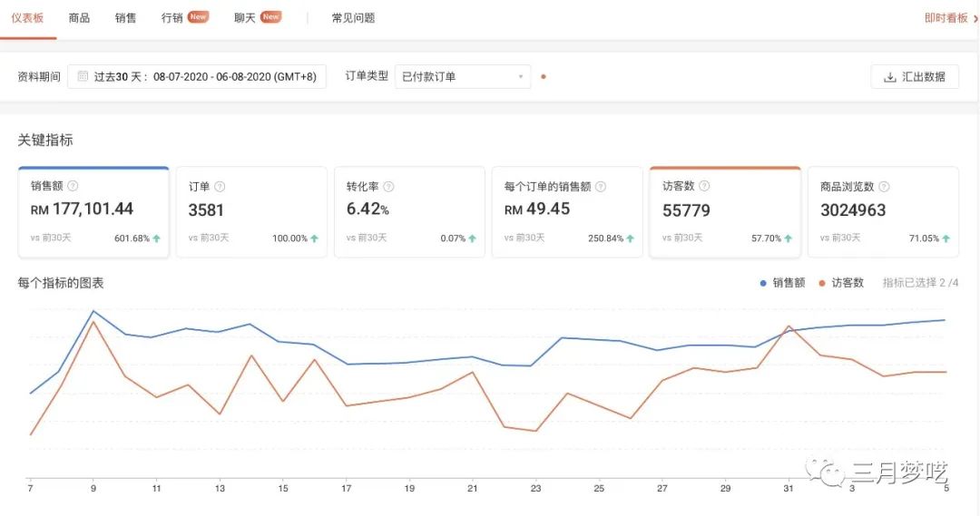Viewport: 980px width, 516px height.
Task: Click download icon in 汇出数据 button
Action: click(889, 77)
